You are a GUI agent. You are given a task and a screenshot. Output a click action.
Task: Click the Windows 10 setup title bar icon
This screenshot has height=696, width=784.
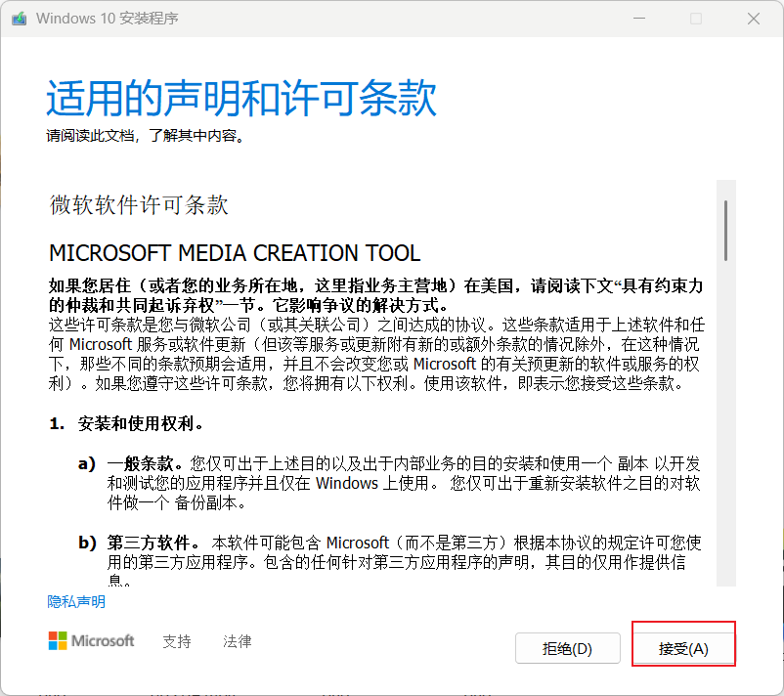click(x=19, y=19)
